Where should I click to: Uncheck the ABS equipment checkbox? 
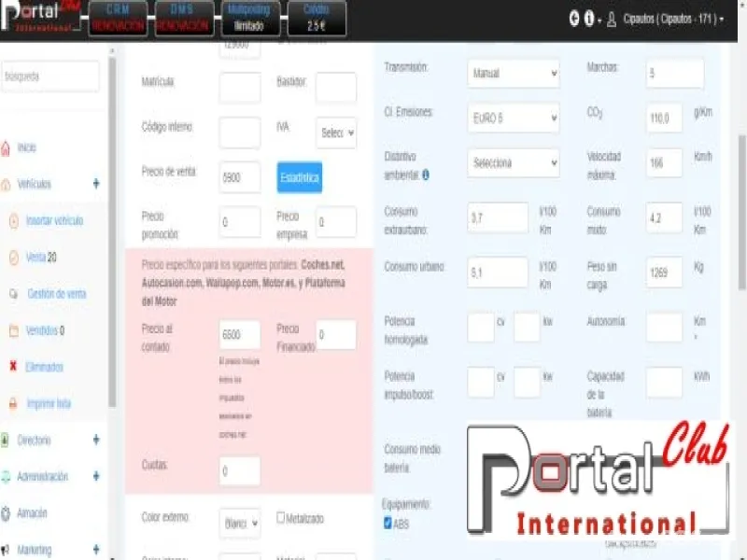[x=388, y=524]
